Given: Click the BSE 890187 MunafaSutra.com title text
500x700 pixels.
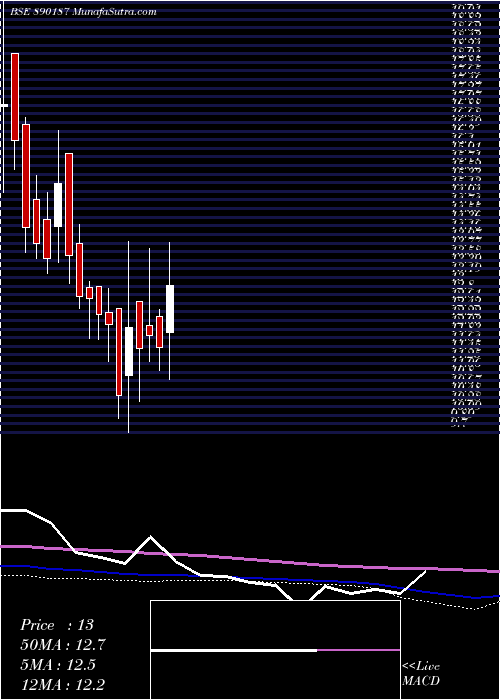Looking at the screenshot, I should (x=83, y=12).
